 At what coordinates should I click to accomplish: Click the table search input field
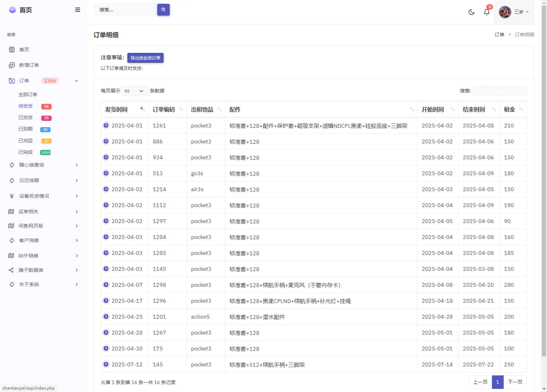[500, 91]
